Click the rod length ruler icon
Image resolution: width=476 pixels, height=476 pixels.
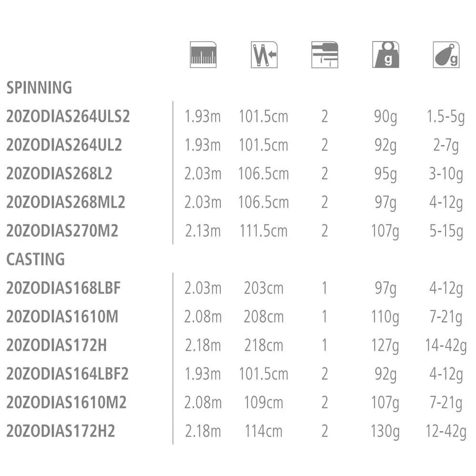tap(203, 55)
